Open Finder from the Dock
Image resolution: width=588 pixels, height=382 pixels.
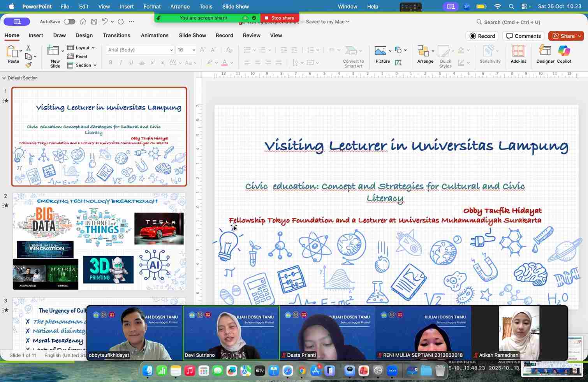[148, 371]
